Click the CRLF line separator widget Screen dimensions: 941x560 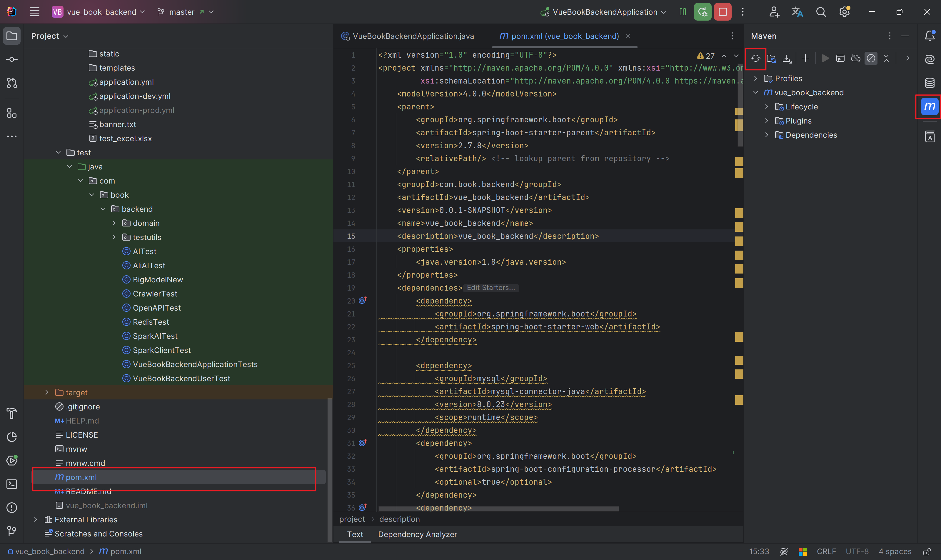826,552
